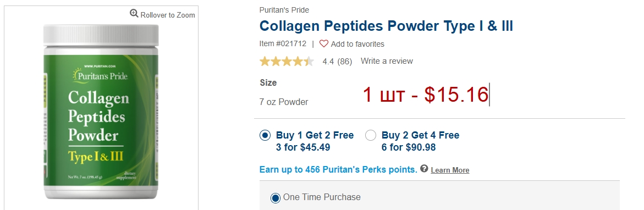Open the Write a review link
Screen dimensions: 644x210
coord(387,61)
